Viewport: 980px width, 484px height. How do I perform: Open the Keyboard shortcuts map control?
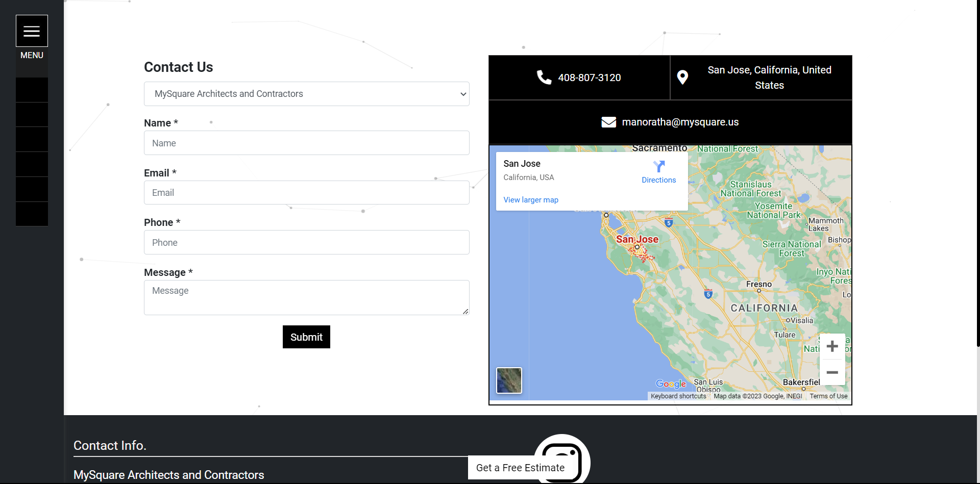[678, 396]
